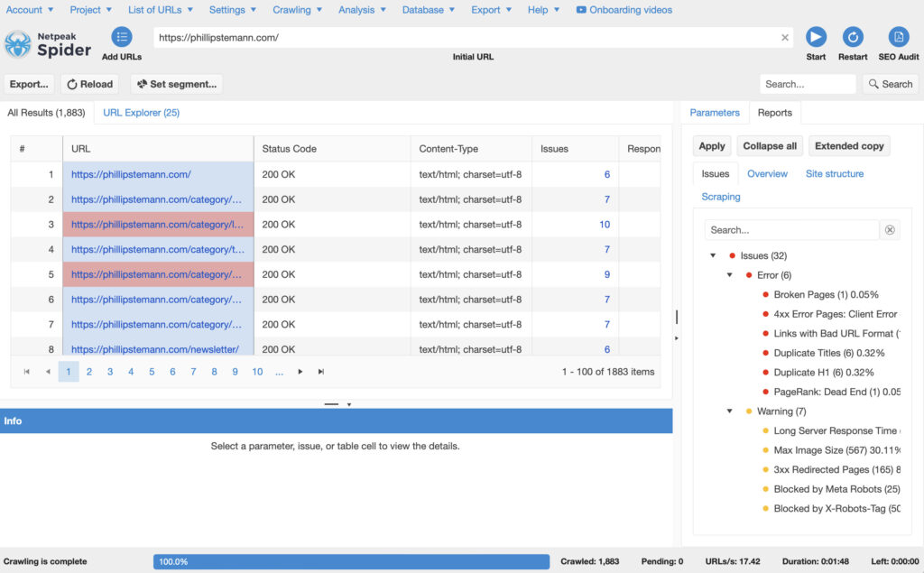Collapse the Warning (7) issues group

click(729, 411)
